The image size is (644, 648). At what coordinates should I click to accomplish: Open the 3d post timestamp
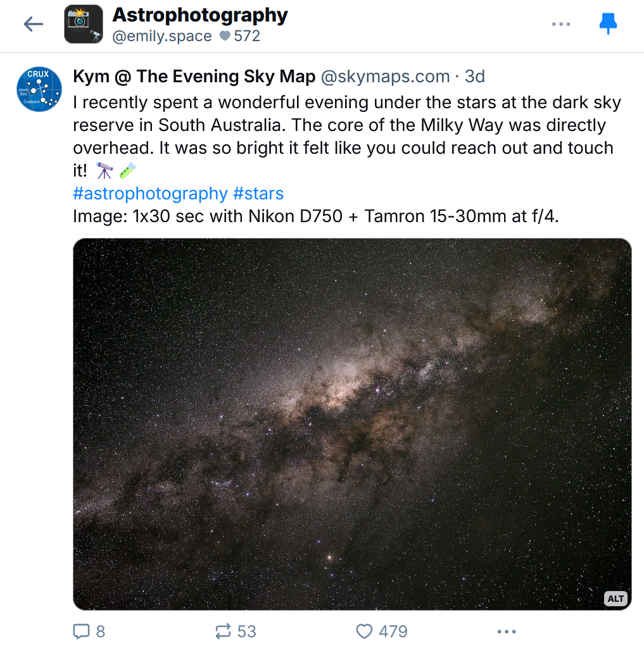474,77
